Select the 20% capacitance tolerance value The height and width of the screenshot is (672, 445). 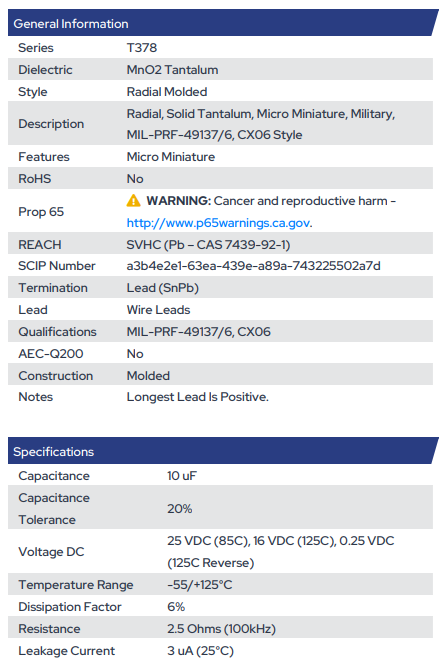click(x=180, y=509)
